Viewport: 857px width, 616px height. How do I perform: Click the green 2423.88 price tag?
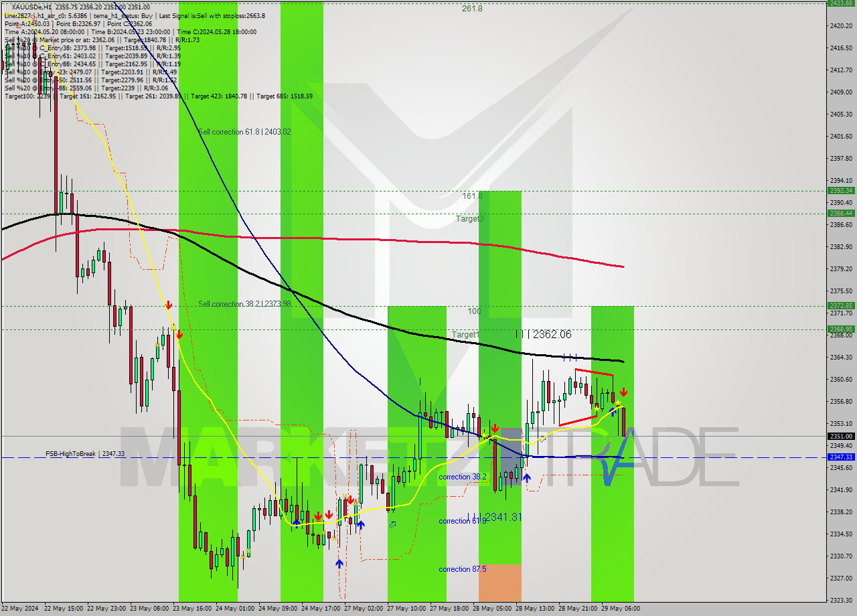click(x=840, y=3)
